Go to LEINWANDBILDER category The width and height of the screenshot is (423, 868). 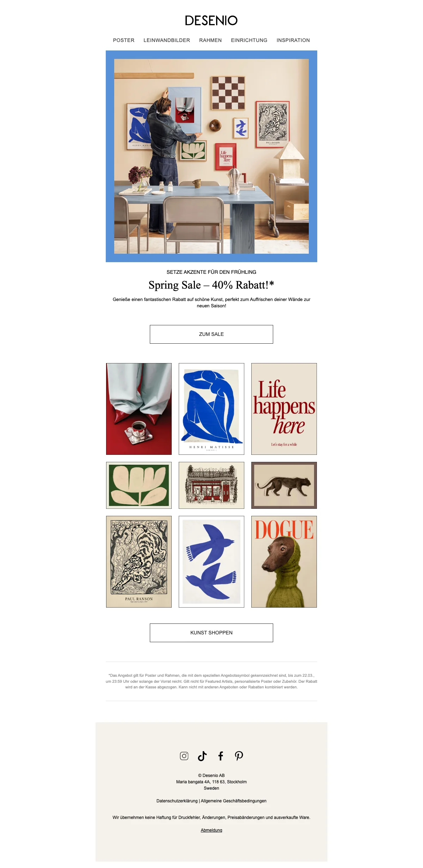[x=167, y=40]
